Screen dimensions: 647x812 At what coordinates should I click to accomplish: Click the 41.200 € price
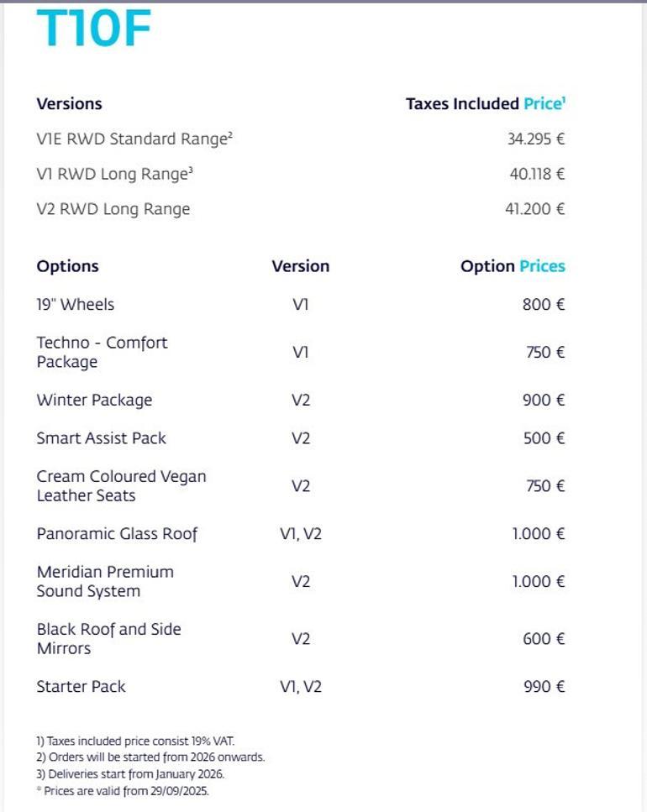tap(534, 209)
